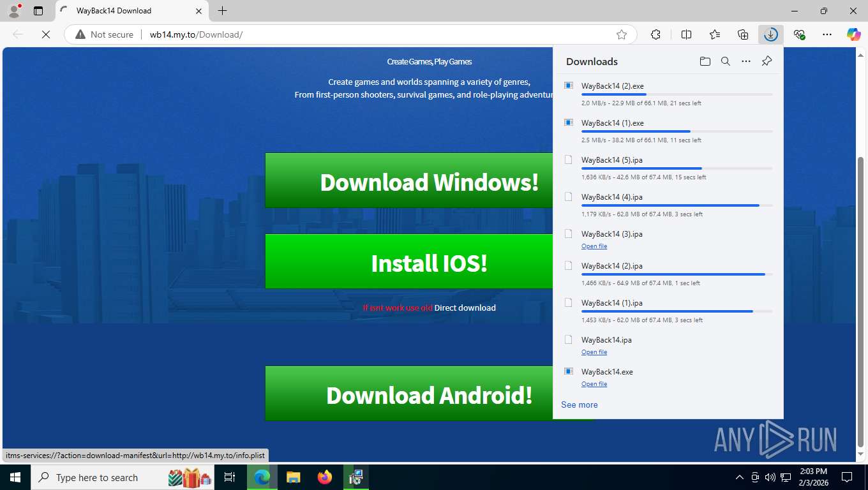The image size is (868, 490).
Task: Select WayBack14 (5).ipa download entry
Action: (x=668, y=167)
